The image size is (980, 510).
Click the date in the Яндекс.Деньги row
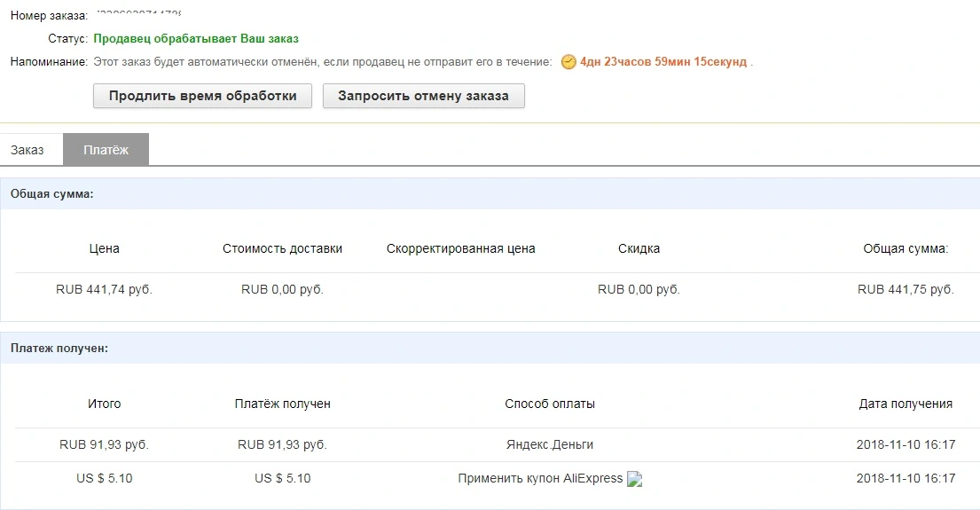tap(906, 445)
